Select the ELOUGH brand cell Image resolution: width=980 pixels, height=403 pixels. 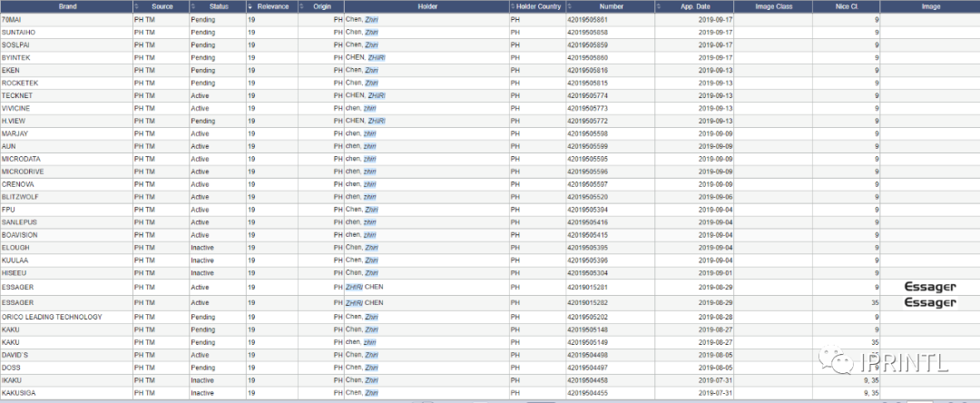pos(67,248)
